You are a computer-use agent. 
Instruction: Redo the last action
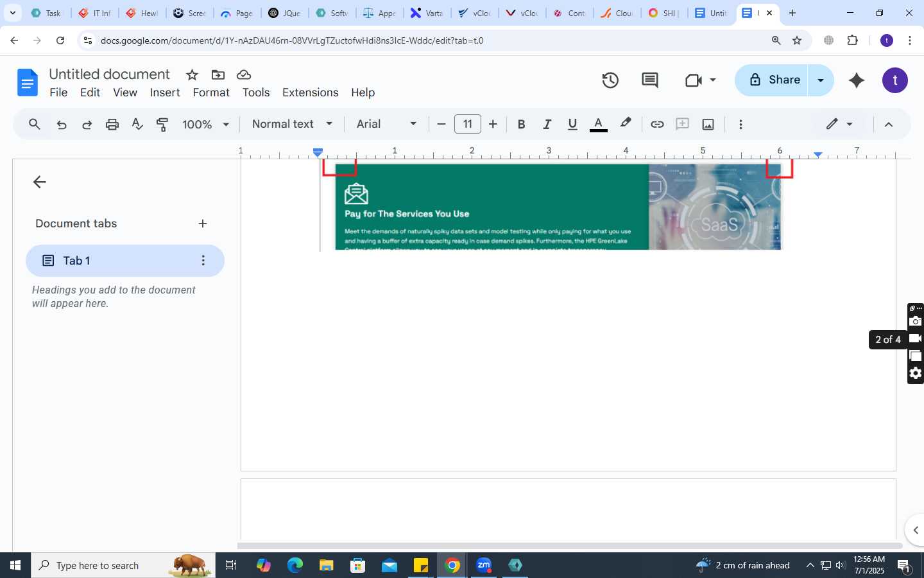[87, 125]
